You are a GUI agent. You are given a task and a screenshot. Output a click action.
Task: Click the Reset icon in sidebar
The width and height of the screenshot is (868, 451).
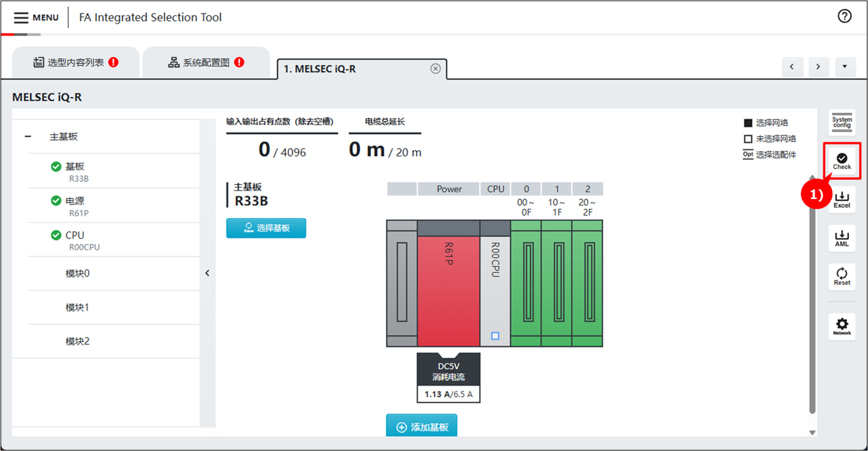click(x=841, y=276)
